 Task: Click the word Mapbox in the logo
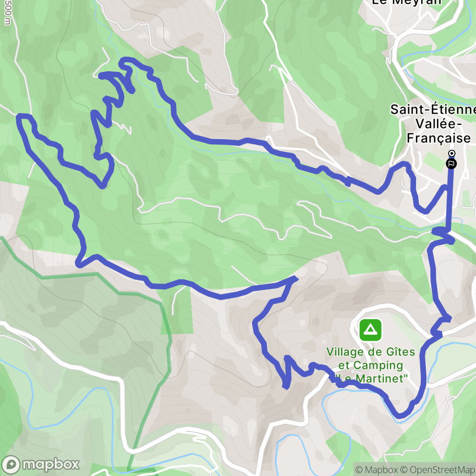click(x=51, y=465)
